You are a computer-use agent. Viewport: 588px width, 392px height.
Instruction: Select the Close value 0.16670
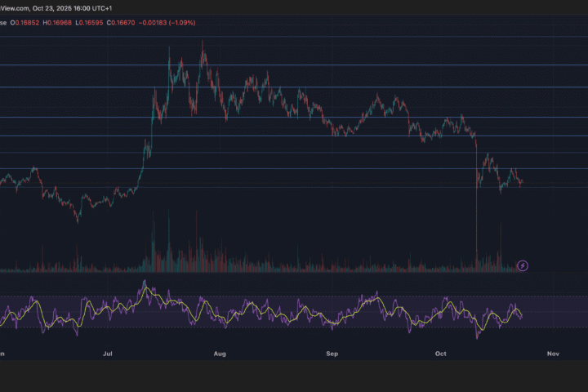(x=140, y=23)
